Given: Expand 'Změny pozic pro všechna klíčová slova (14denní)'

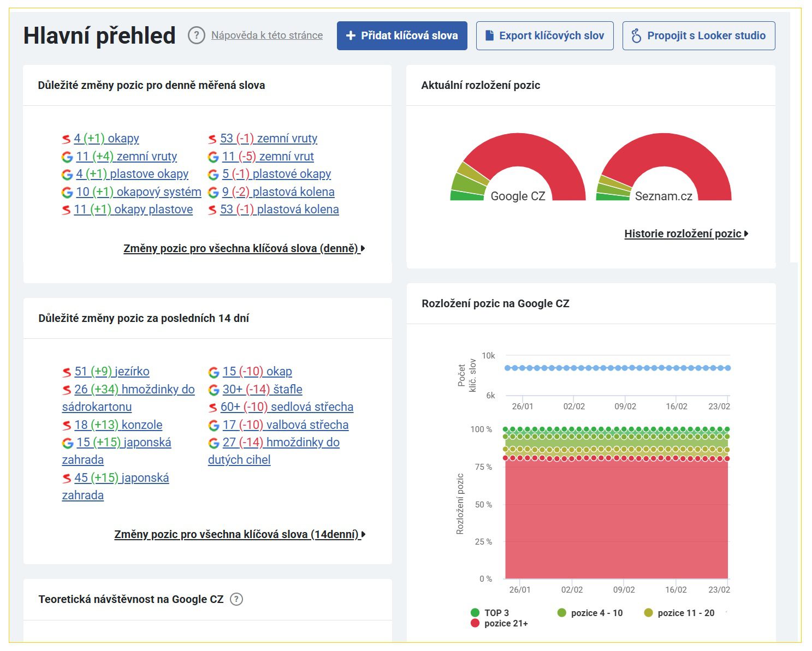Looking at the screenshot, I should click(x=239, y=535).
